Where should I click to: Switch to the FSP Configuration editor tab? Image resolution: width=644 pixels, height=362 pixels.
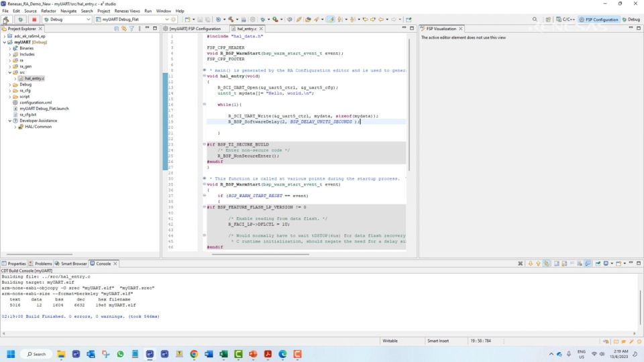pyautogui.click(x=195, y=29)
